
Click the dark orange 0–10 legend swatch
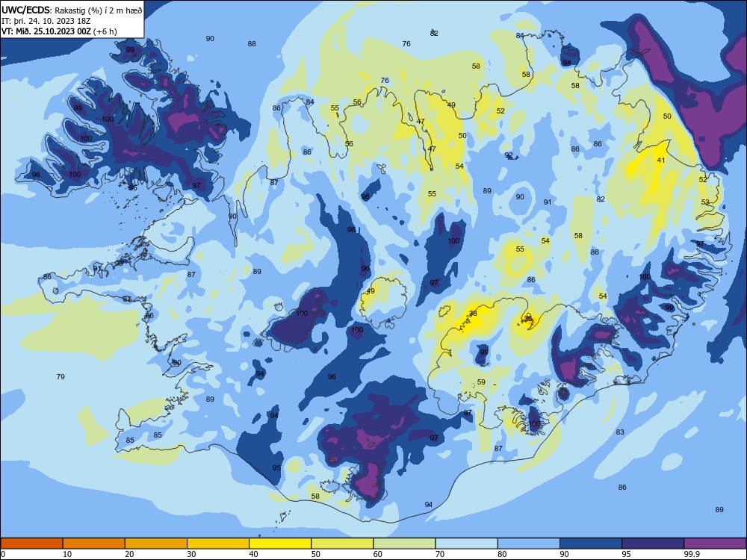pos(31,544)
